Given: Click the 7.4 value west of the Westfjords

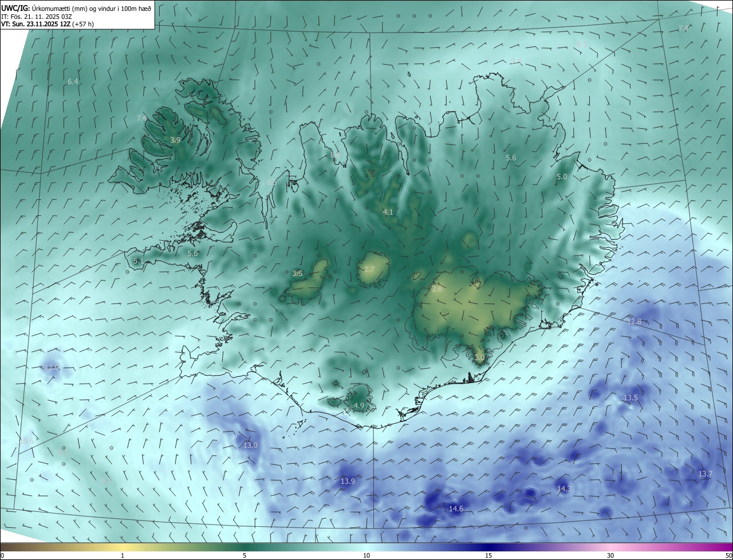Looking at the screenshot, I should (141, 118).
